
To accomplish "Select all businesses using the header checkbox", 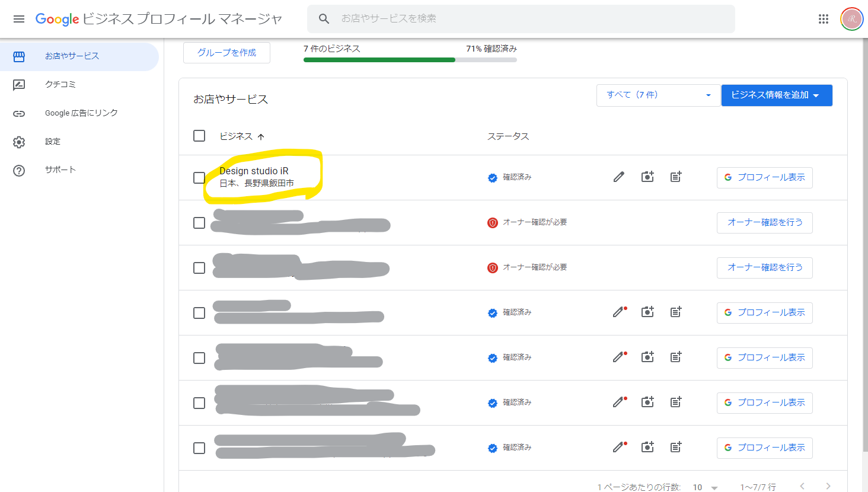I will 199,136.
